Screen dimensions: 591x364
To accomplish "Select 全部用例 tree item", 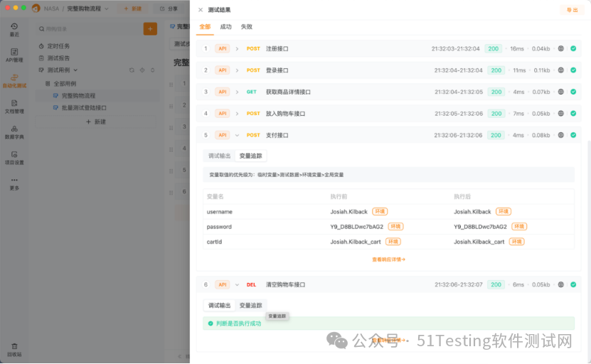I will tap(60, 84).
